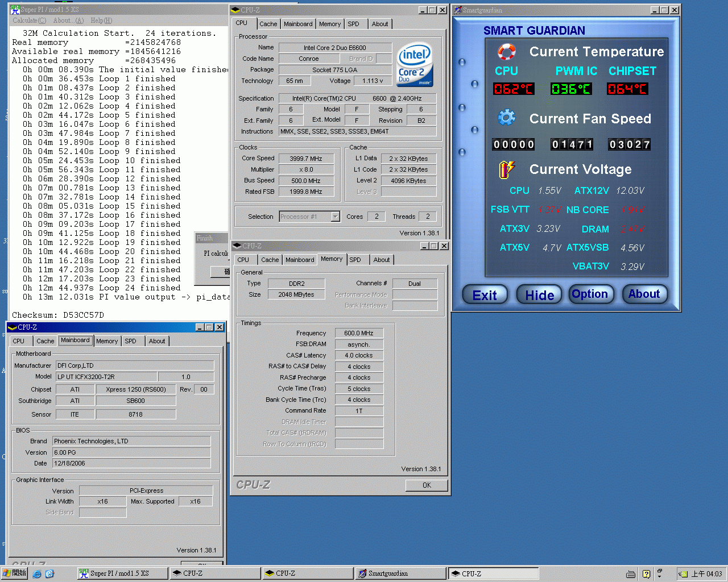Switch to Mainboard tab in CPU-Z processor window
This screenshot has height=582, width=728.
point(298,24)
